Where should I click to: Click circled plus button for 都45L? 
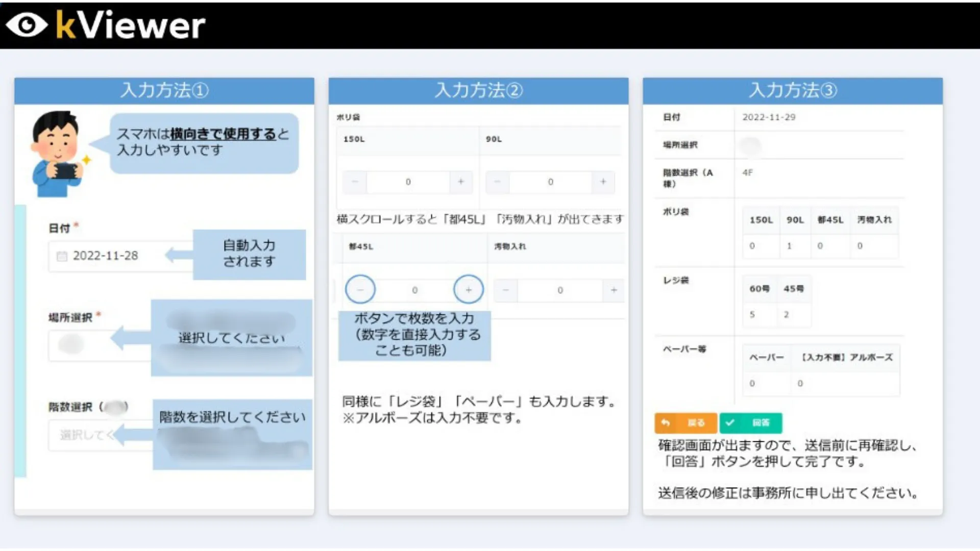tap(468, 290)
